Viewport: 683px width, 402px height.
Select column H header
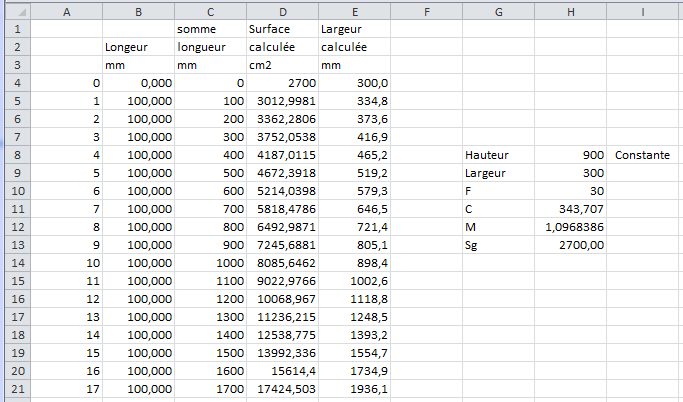571,12
